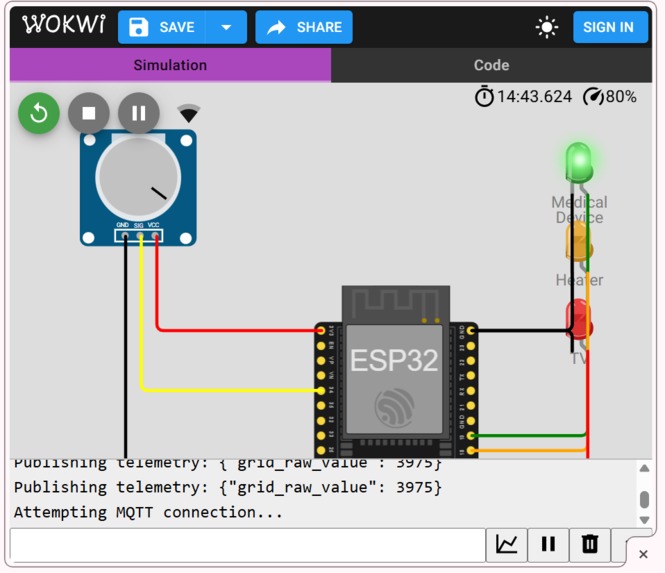Click serial monitor scroll down arrow
This screenshot has width=665, height=573.
(x=645, y=520)
